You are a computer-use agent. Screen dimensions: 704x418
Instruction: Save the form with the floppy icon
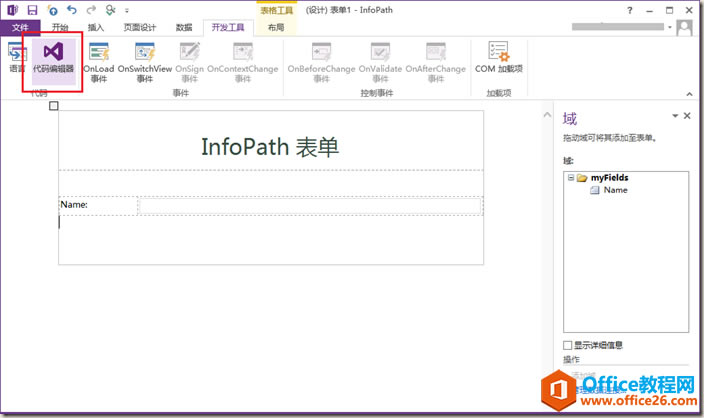pos(32,10)
